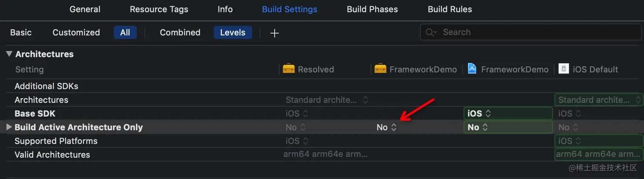Image resolution: width=644 pixels, height=179 pixels.
Task: Switch to Levels view mode
Action: coord(233,32)
